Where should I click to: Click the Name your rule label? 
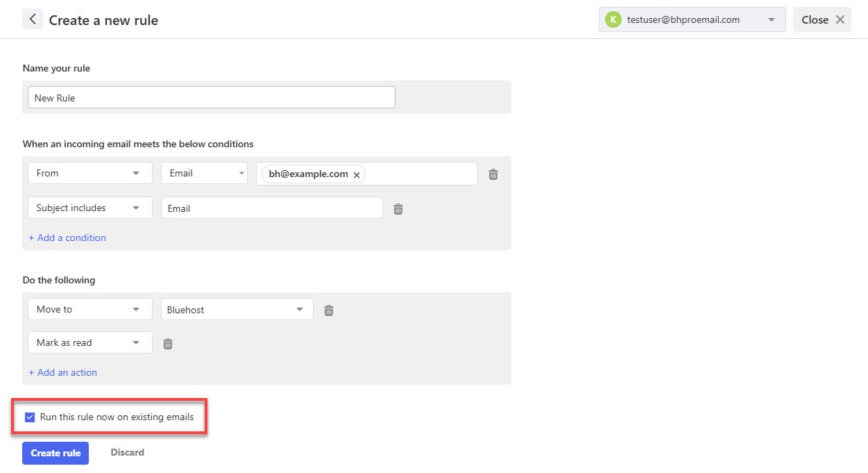[x=56, y=68]
